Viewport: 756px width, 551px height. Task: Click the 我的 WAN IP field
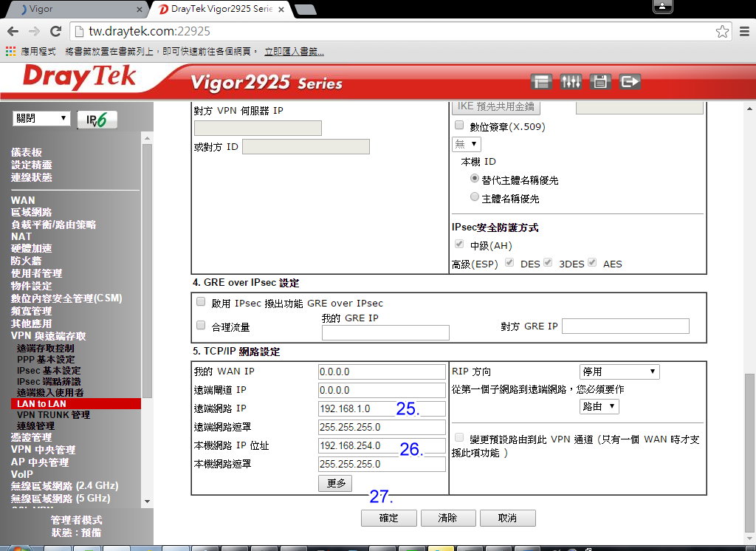click(x=382, y=372)
